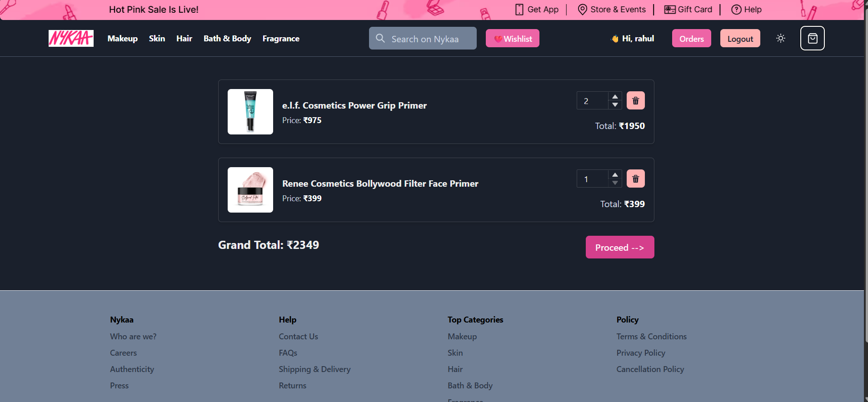
Task: Click the Renee Cosmetics Bollywood Filter Face Primer title
Action: (x=380, y=184)
